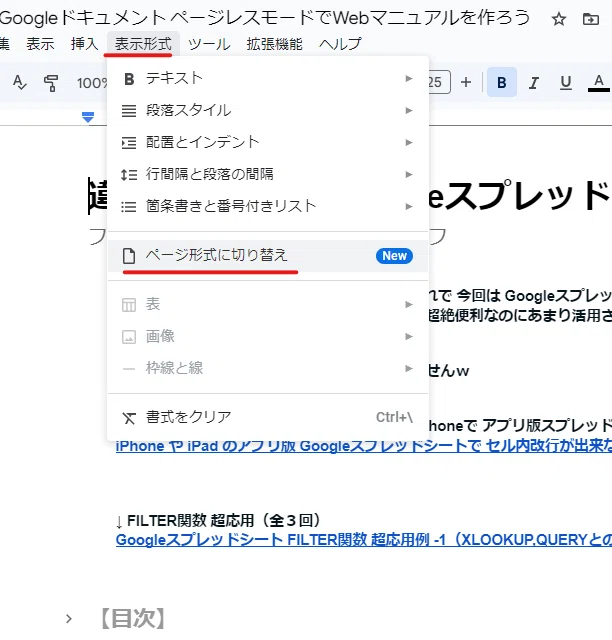Select 書式をクリア menu item
The height and width of the screenshot is (640, 612).
[x=268, y=417]
